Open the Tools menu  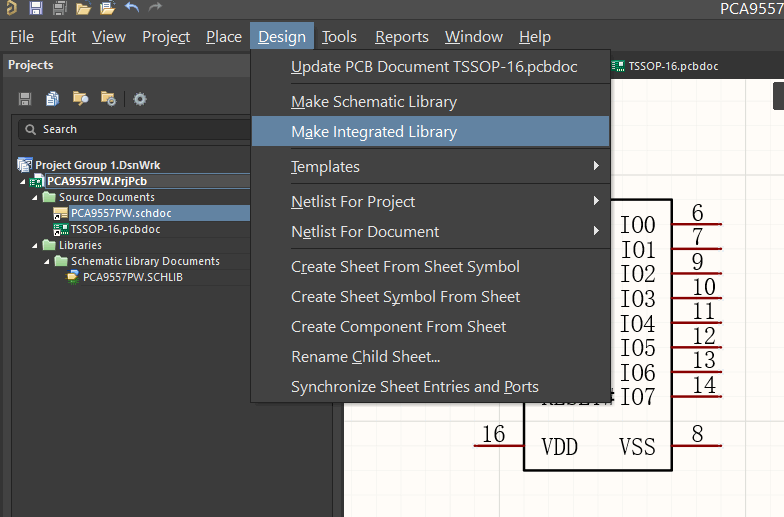pos(339,37)
